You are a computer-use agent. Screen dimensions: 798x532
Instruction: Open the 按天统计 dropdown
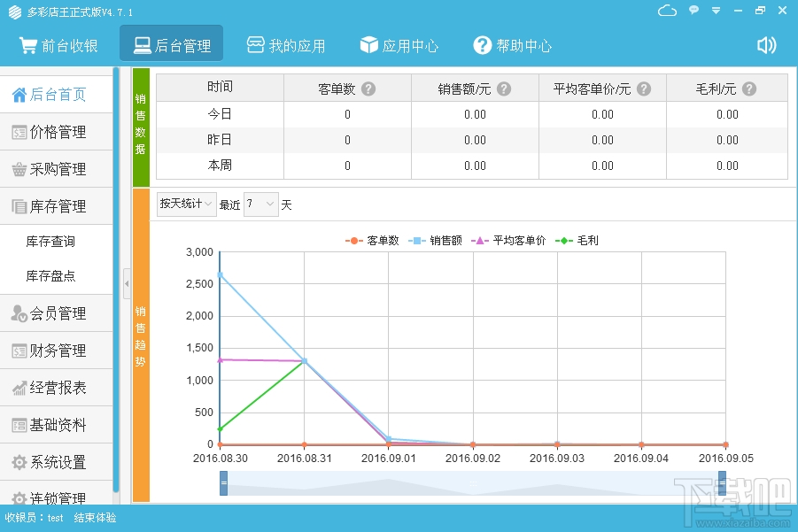coord(186,204)
